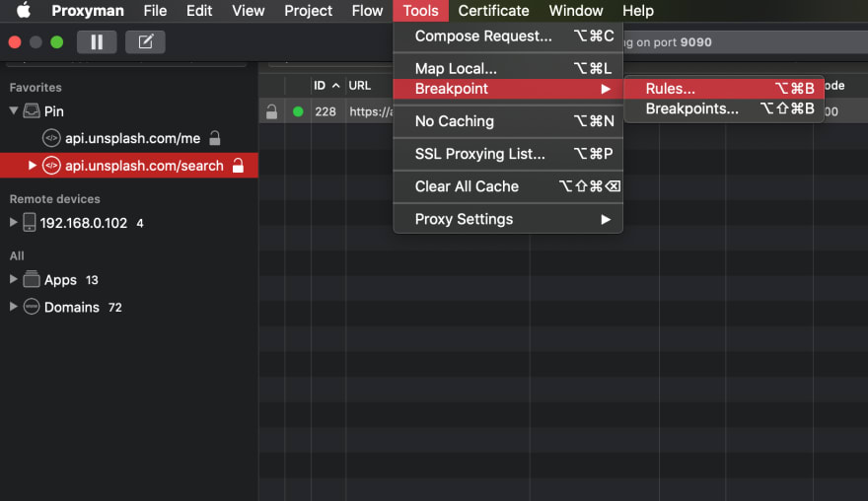Screen dimensions: 868x501
Task: Click the lock icon in row 228
Action: (x=272, y=111)
